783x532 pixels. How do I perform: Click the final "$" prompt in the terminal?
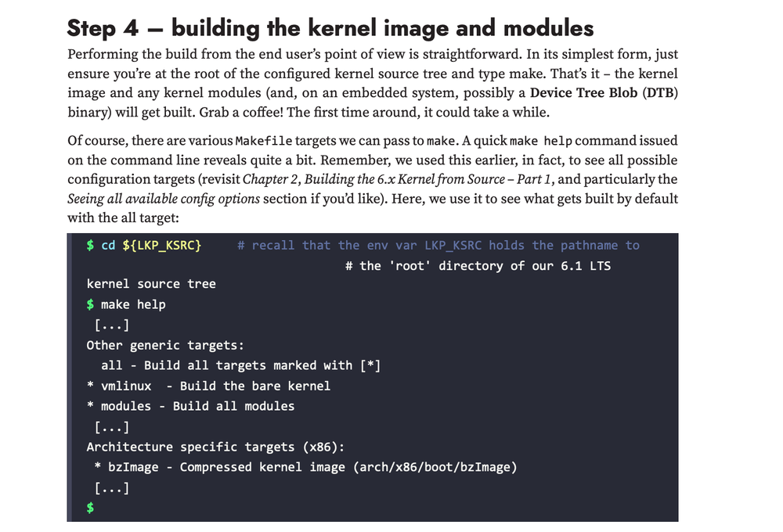pos(90,508)
